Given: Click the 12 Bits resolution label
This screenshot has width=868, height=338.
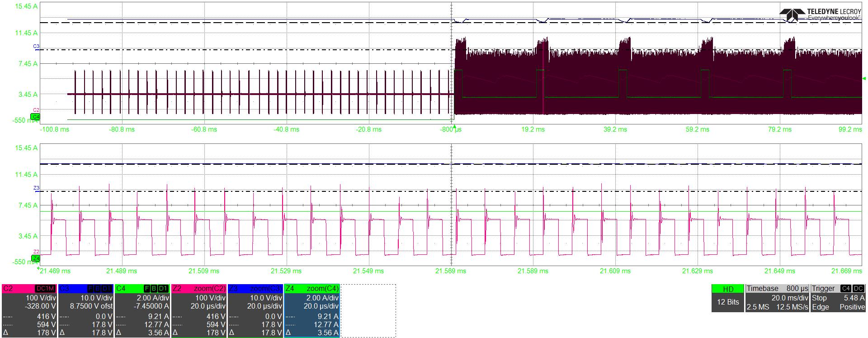Looking at the screenshot, I should point(728,302).
